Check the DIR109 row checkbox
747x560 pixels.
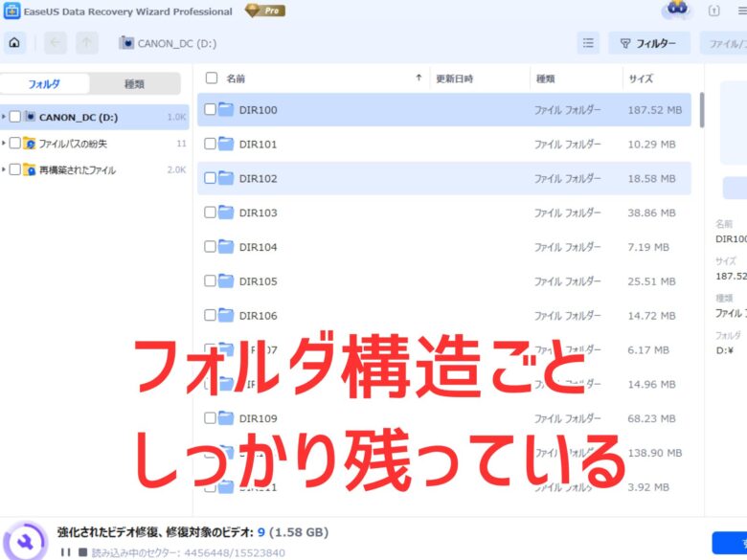click(x=210, y=418)
